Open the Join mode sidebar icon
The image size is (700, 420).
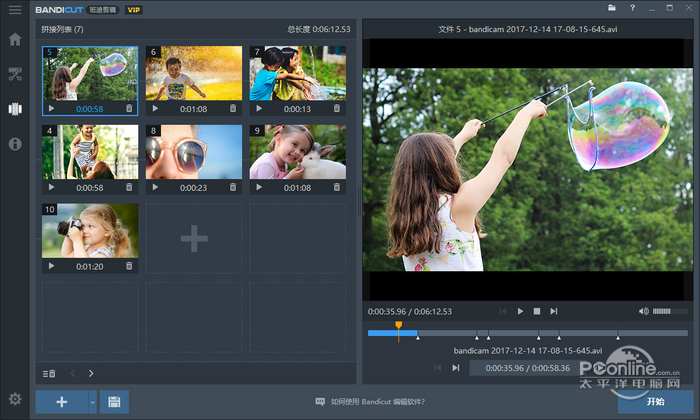(x=15, y=109)
